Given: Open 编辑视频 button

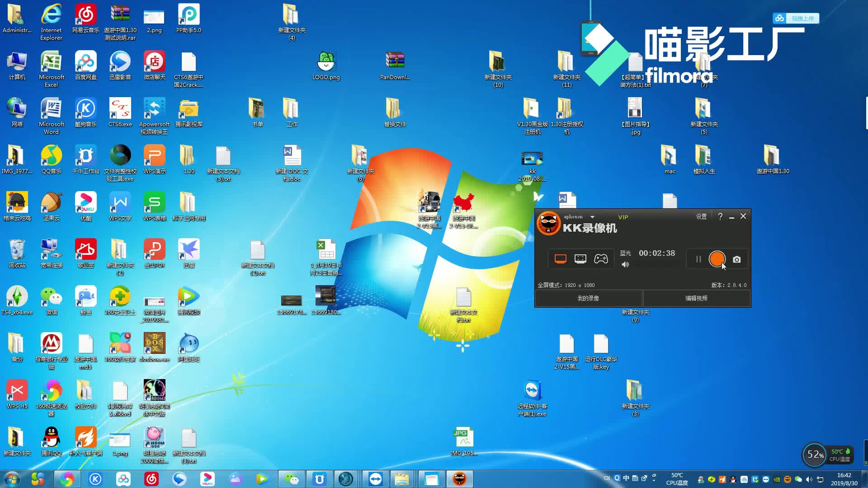Looking at the screenshot, I should pos(697,298).
